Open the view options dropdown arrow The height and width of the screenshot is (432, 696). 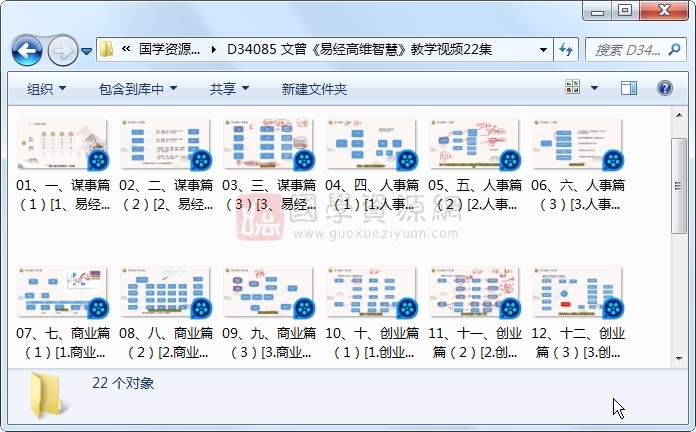594,88
